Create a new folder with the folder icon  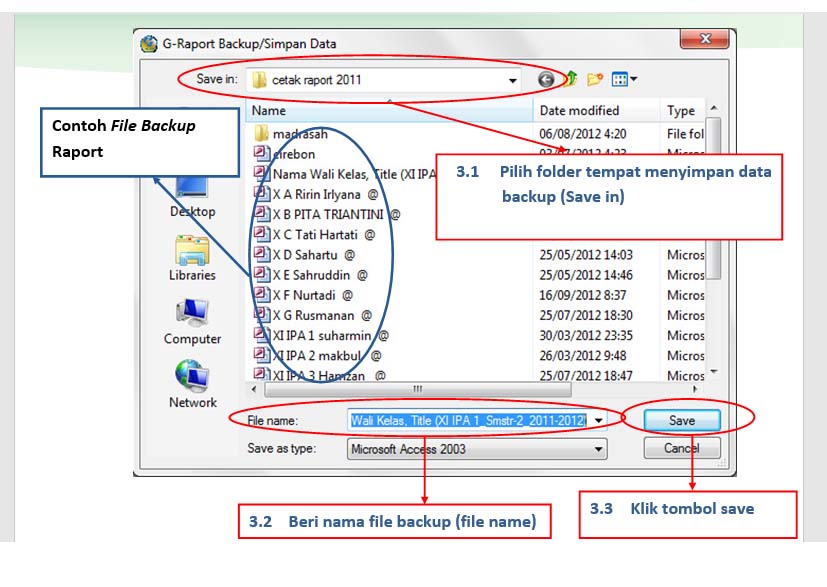(594, 78)
